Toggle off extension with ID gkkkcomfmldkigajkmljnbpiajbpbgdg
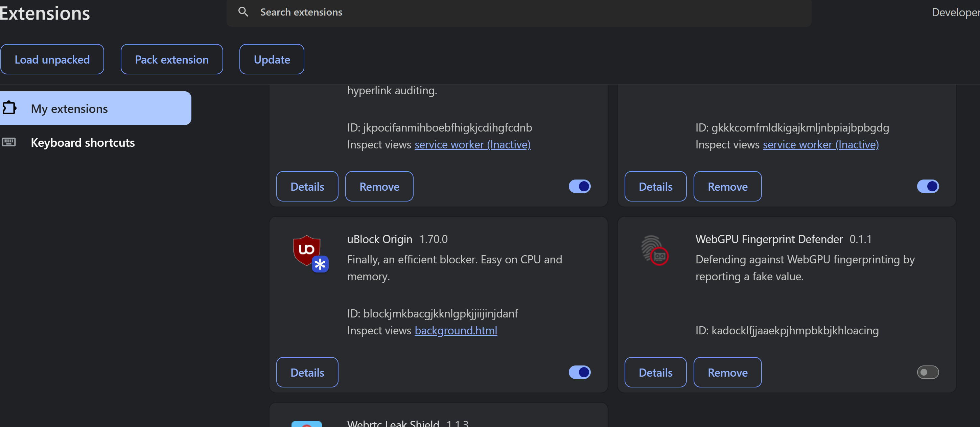 tap(928, 186)
